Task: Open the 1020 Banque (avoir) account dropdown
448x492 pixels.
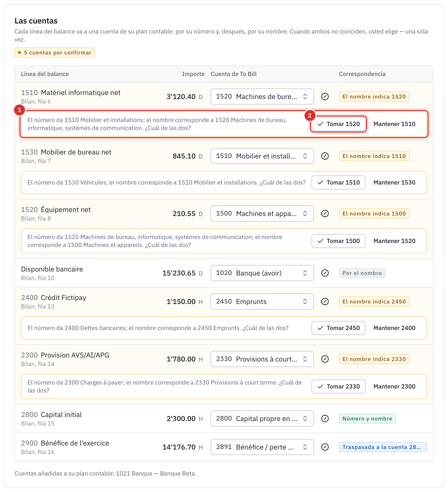Action: pos(262,273)
